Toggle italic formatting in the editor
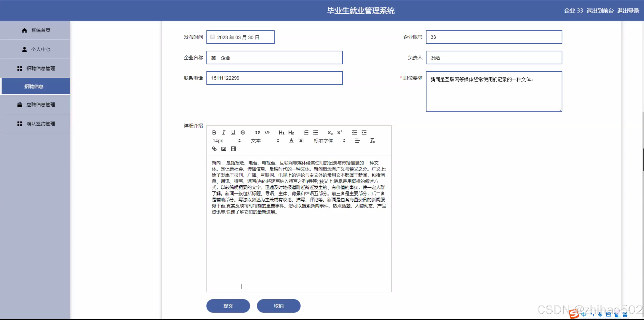Screen dimensions: 644x320 pyautogui.click(x=224, y=132)
